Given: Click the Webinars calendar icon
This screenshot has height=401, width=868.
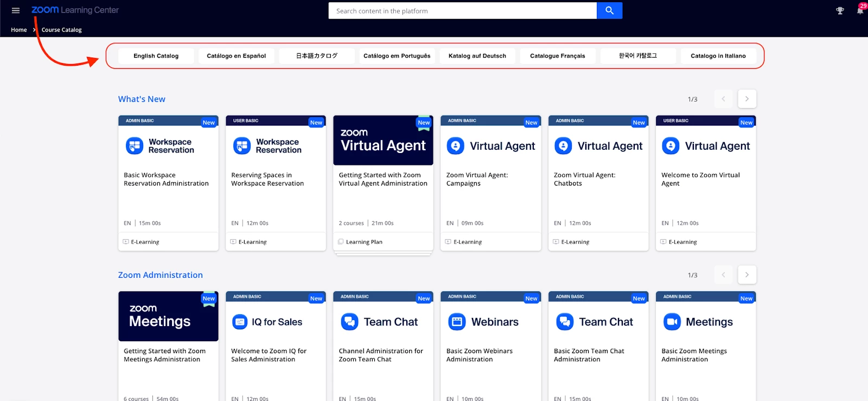Looking at the screenshot, I should 457,322.
